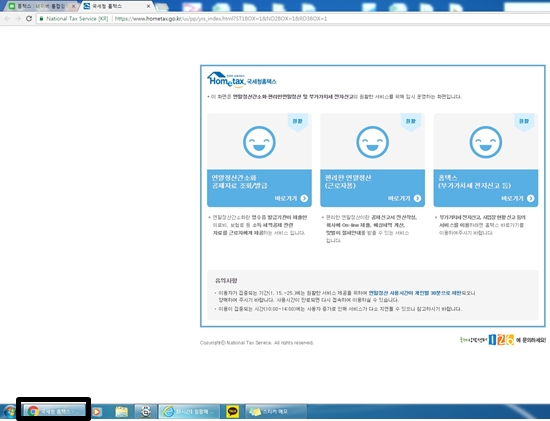550x421 pixels.
Task: Click the 유의사항 heading
Action: pos(226,281)
